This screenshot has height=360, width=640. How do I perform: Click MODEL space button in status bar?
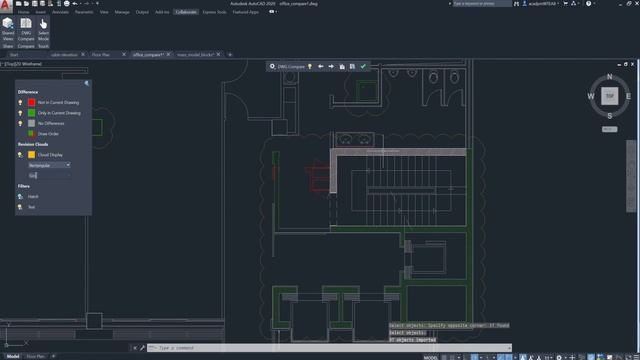click(430, 357)
